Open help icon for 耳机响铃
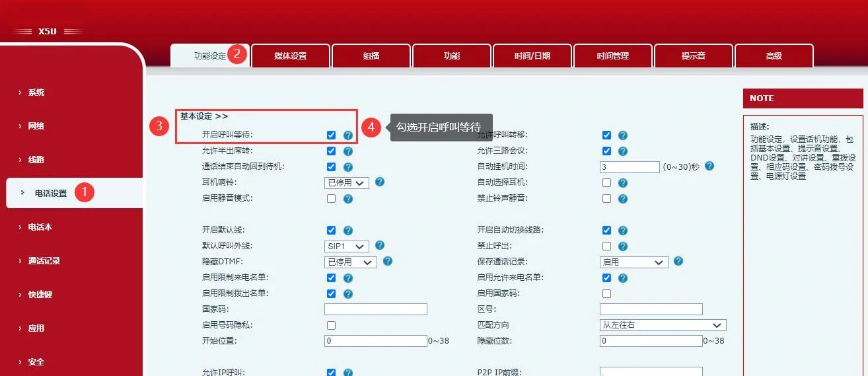The height and width of the screenshot is (376, 868). click(380, 182)
